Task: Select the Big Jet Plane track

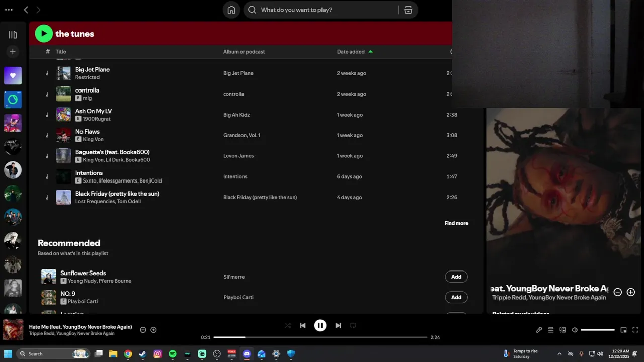Action: click(x=93, y=69)
